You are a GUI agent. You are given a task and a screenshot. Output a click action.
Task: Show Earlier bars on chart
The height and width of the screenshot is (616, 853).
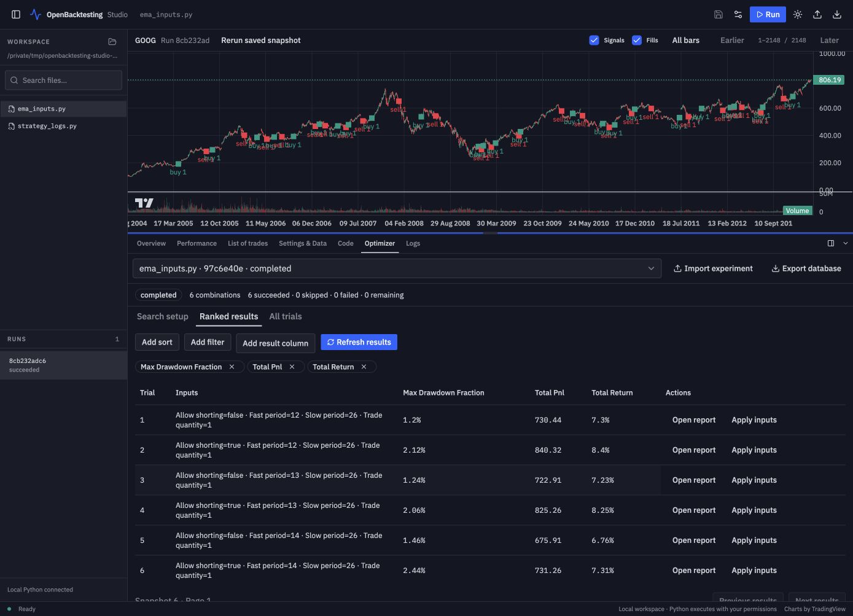coord(732,41)
